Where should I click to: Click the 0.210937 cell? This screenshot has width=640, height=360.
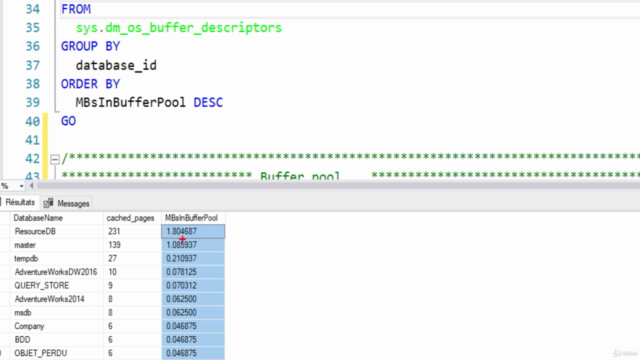(193, 258)
